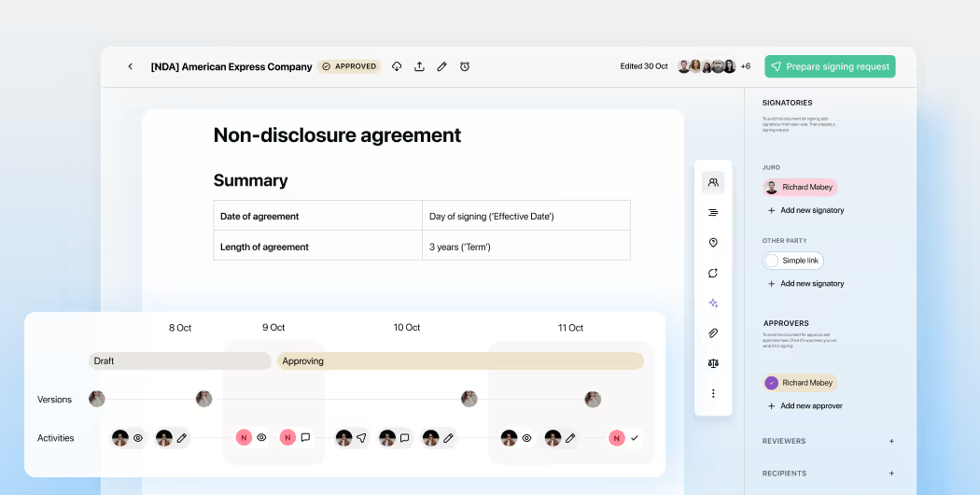The height and width of the screenshot is (495, 980).
Task: Click Add new approver
Action: 805,405
